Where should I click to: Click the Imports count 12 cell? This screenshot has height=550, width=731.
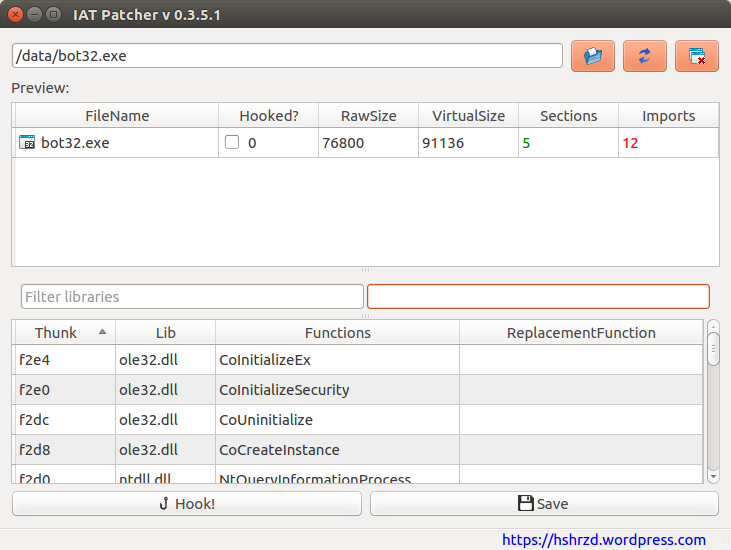(x=668, y=143)
